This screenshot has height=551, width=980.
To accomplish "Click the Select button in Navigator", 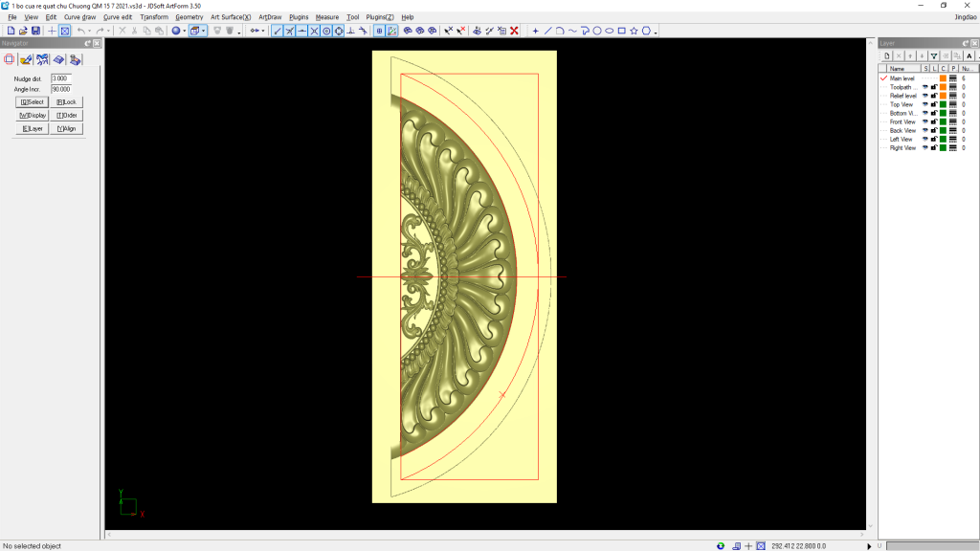I will pyautogui.click(x=32, y=101).
